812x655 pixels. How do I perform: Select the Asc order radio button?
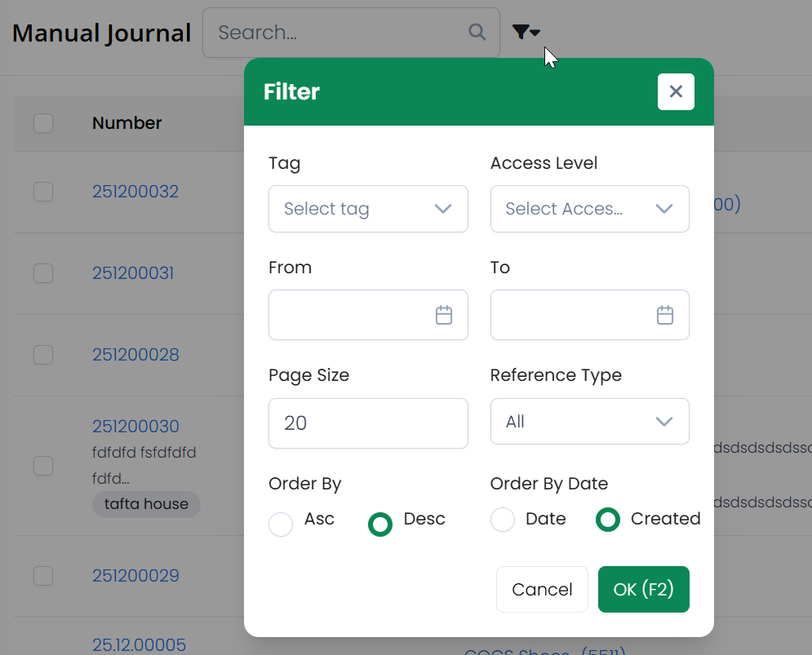coord(281,524)
